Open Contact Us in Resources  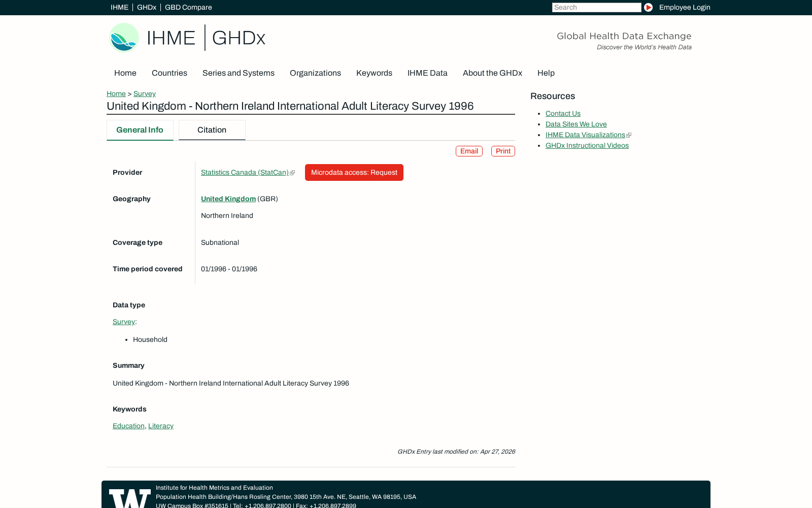[x=563, y=113]
